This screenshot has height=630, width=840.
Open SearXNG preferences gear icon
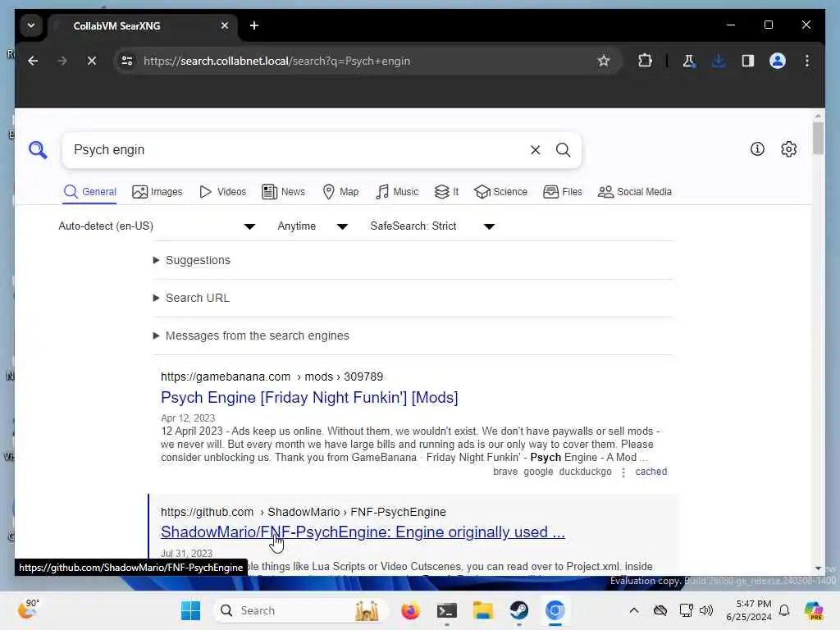(x=788, y=149)
